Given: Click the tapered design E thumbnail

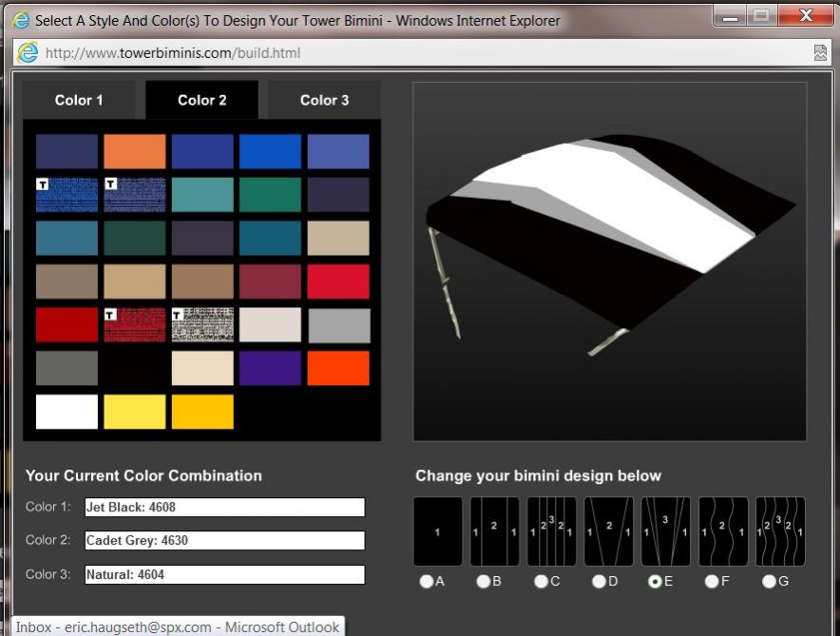Looking at the screenshot, I should coord(666,531).
